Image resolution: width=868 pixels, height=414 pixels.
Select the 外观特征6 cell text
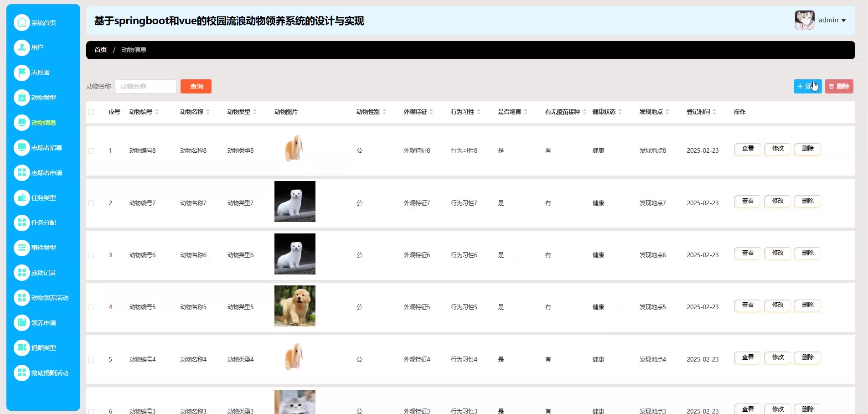coord(417,255)
